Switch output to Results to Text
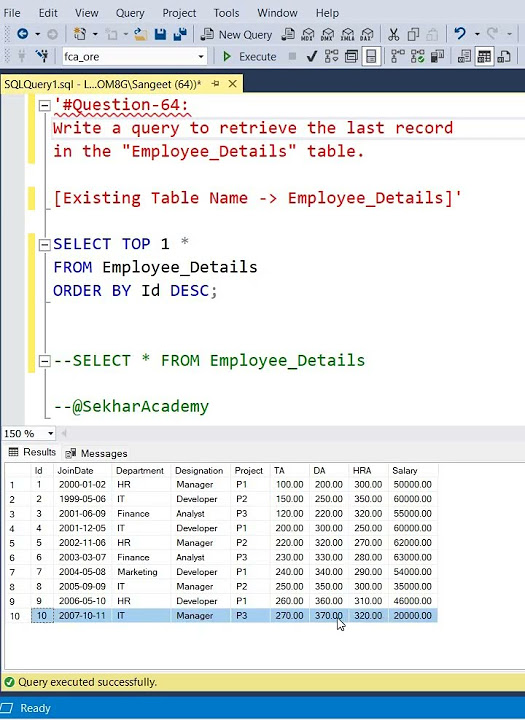Screen dimensions: 525x720 tap(464, 56)
